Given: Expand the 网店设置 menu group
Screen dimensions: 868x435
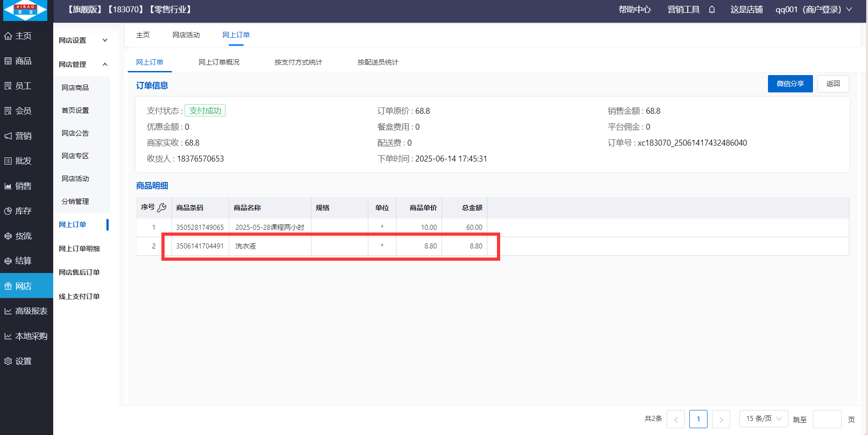Looking at the screenshot, I should click(x=83, y=40).
